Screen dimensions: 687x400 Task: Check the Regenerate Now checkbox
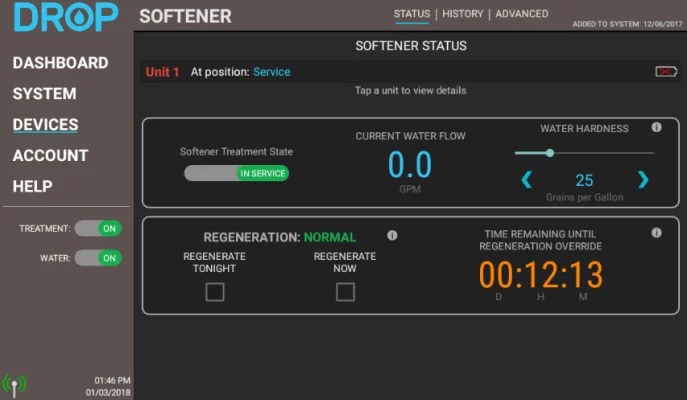[345, 292]
